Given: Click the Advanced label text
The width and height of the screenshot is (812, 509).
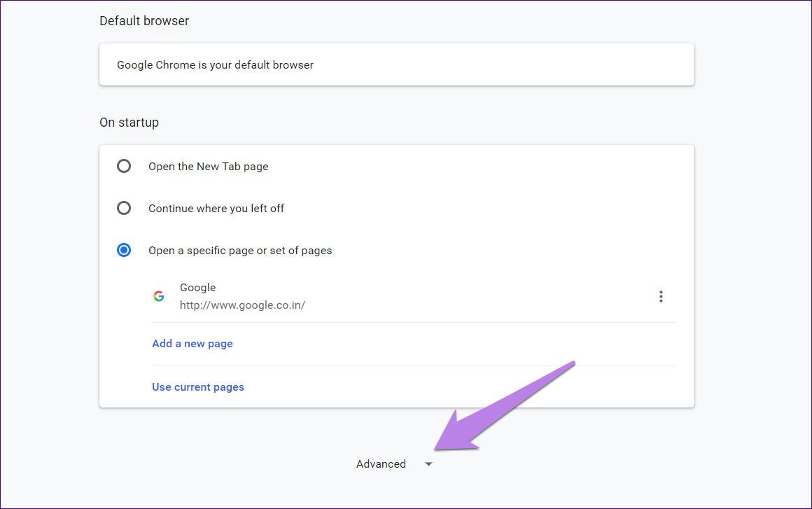Looking at the screenshot, I should click(381, 464).
